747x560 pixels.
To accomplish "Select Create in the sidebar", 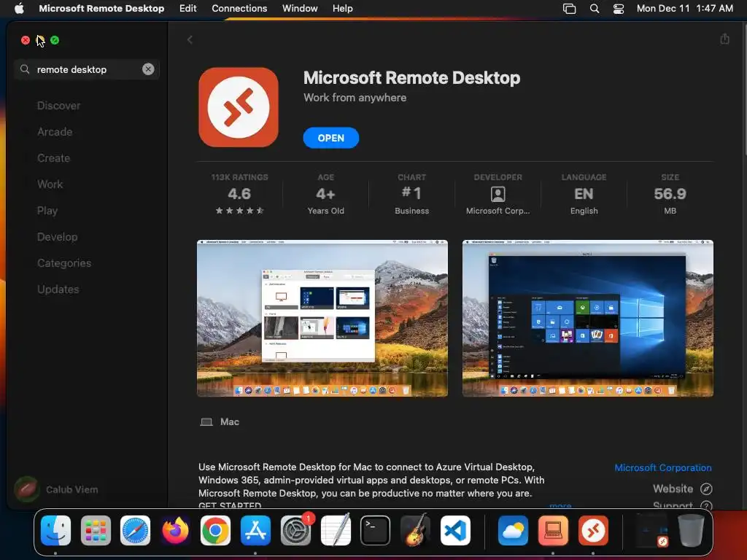I will 53,157.
